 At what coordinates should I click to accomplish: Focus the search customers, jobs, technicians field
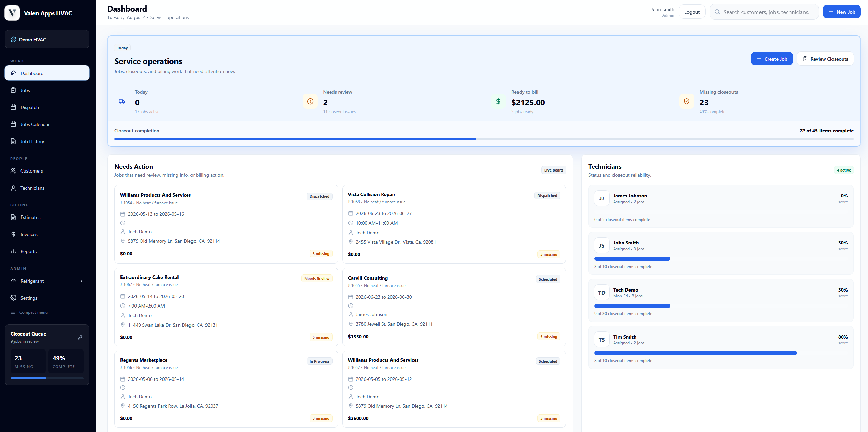764,12
